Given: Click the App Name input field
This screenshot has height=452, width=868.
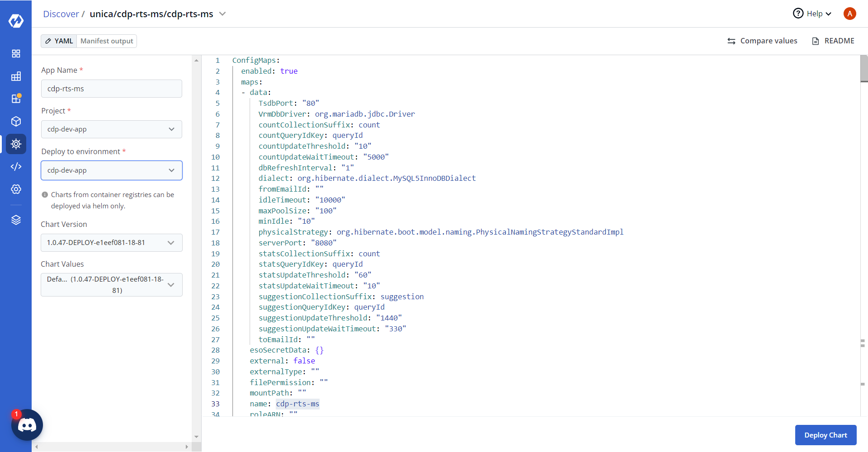Looking at the screenshot, I should [x=111, y=89].
